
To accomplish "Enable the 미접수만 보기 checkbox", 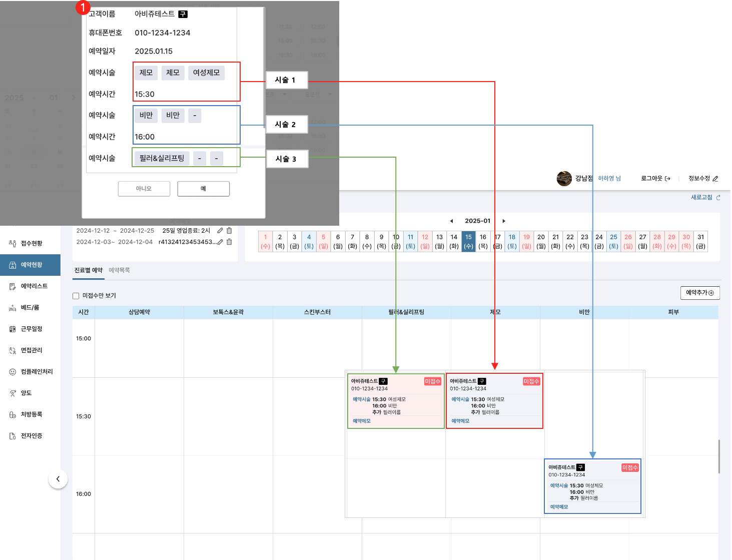I will pyautogui.click(x=76, y=296).
